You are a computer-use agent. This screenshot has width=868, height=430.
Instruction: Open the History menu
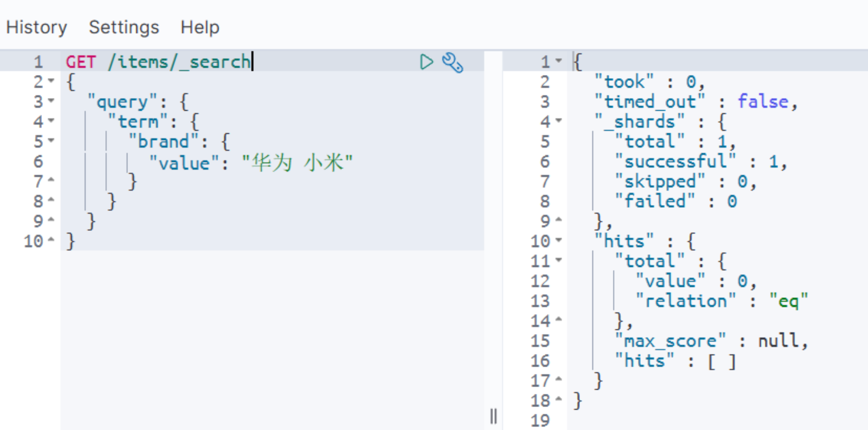(x=37, y=28)
